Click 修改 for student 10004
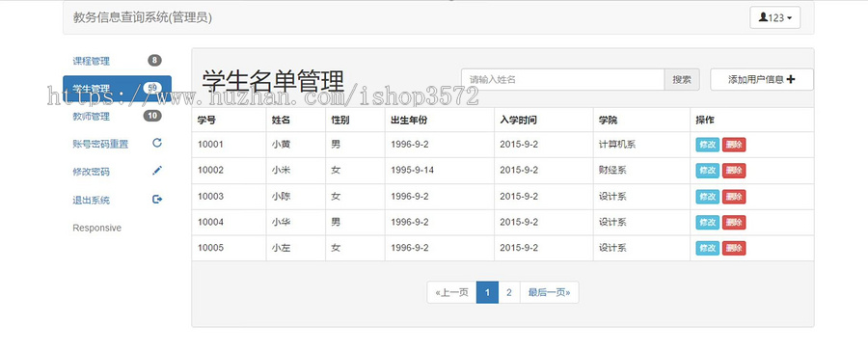 point(708,222)
